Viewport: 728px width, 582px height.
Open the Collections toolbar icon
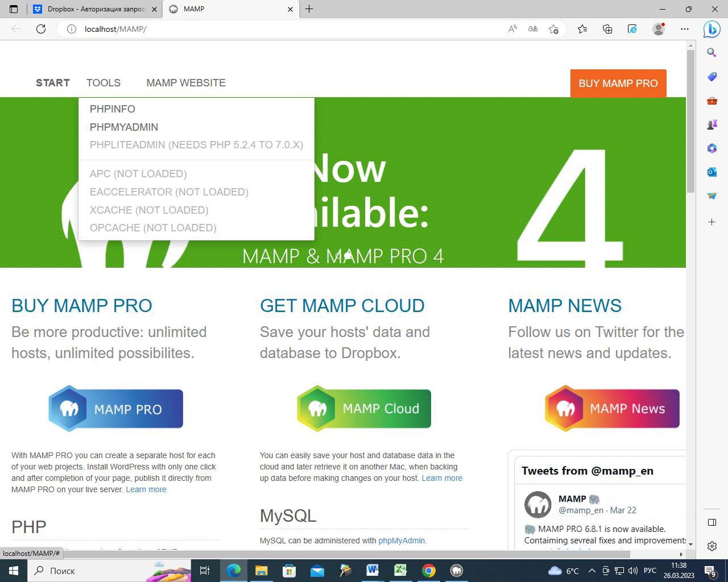[x=607, y=29]
